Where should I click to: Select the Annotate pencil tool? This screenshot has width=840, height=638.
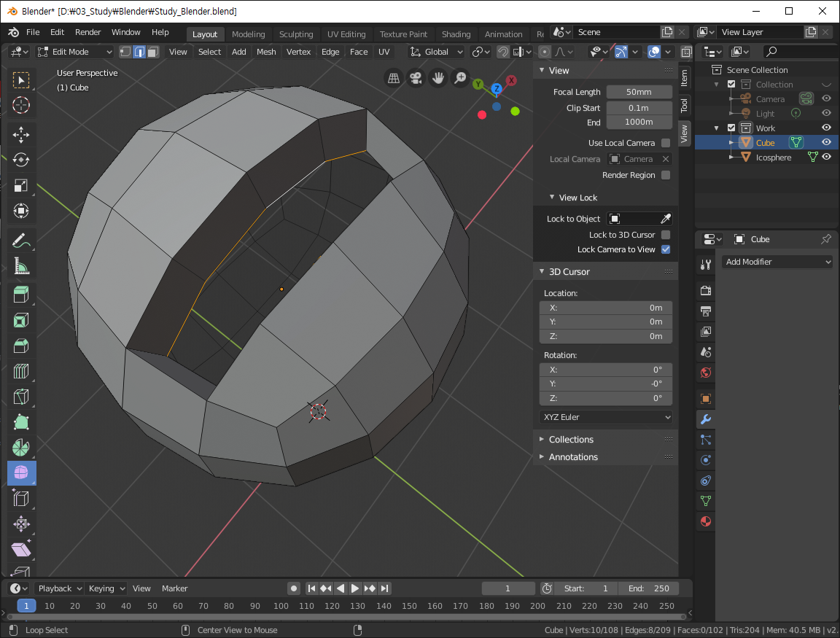click(x=21, y=241)
